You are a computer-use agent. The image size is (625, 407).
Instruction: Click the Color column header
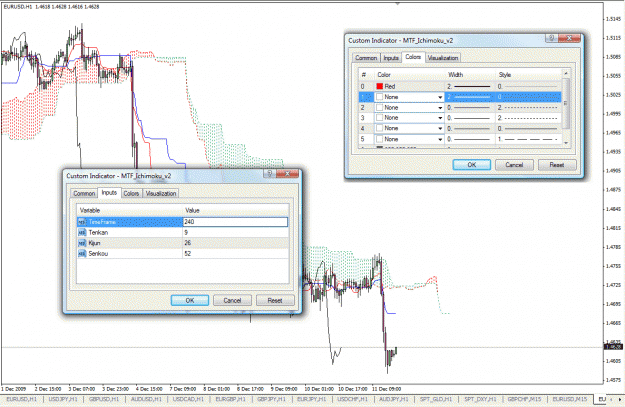(x=409, y=75)
